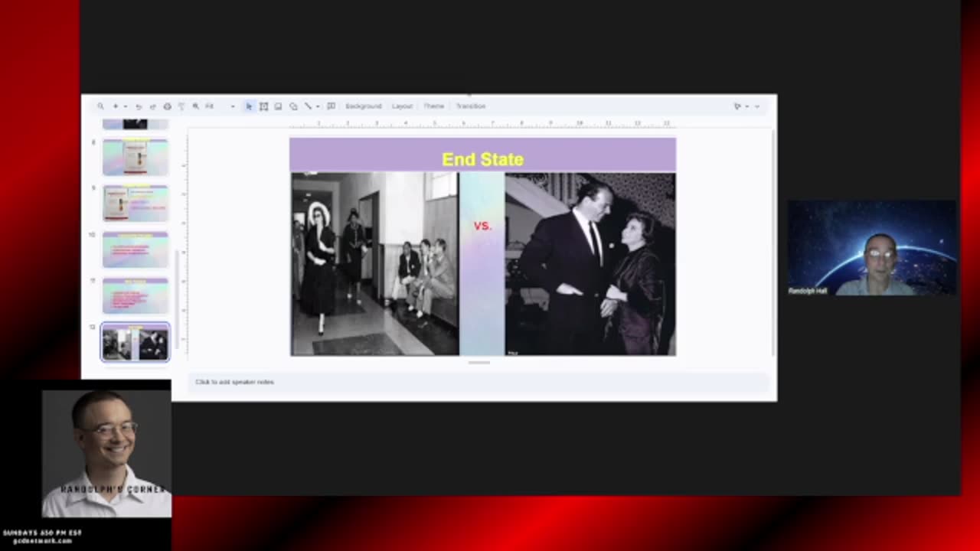Click the Theme button
Screen dimensions: 980x551
pyautogui.click(x=434, y=106)
